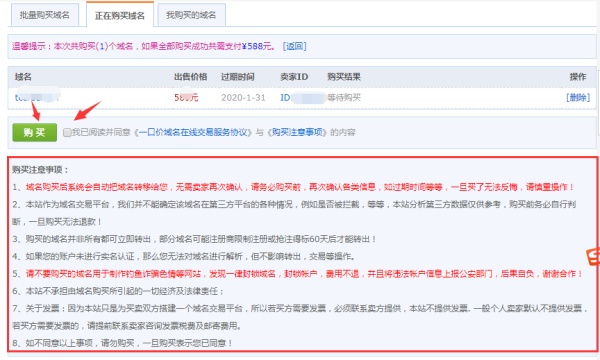Click the 卖家ID column header
Image resolution: width=600 pixels, height=360 pixels.
pyautogui.click(x=294, y=77)
